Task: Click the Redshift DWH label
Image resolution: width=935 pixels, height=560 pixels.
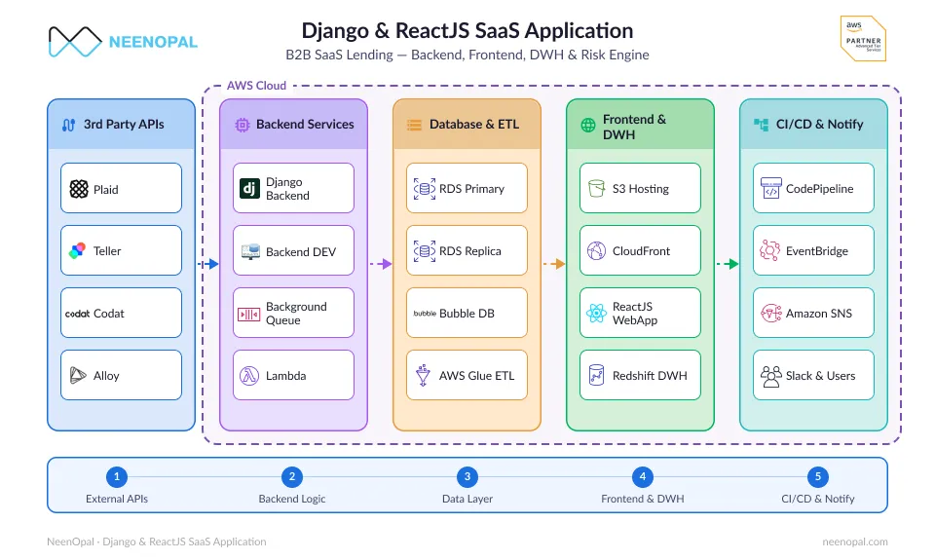Action: (x=650, y=376)
